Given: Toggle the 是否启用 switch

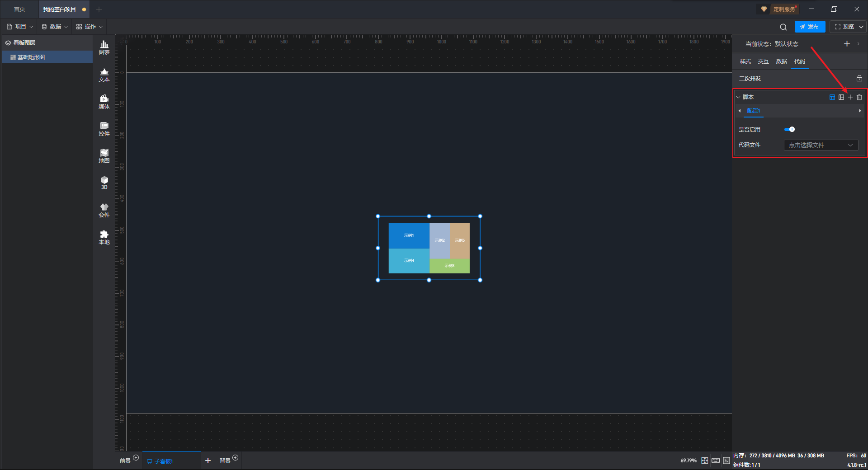Looking at the screenshot, I should pyautogui.click(x=790, y=130).
